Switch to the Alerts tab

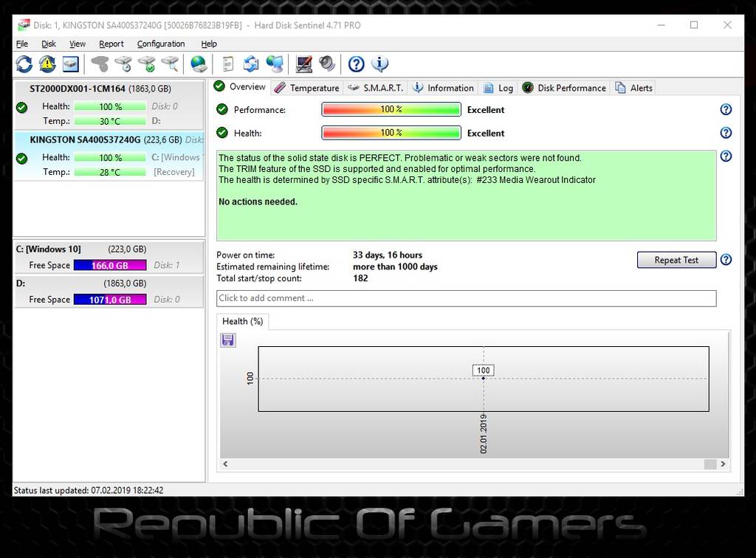pyautogui.click(x=634, y=88)
